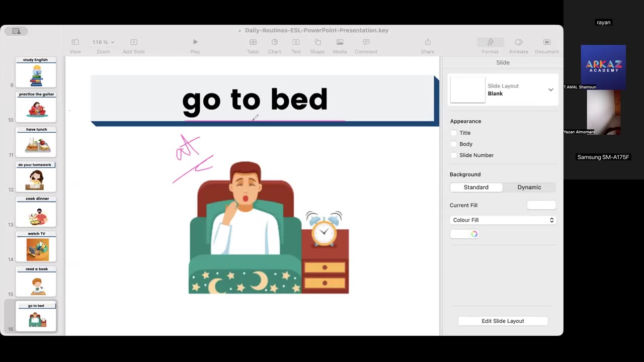The width and height of the screenshot is (644, 362).
Task: Select the 'go to bed' slide thumbnail
Action: [36, 317]
